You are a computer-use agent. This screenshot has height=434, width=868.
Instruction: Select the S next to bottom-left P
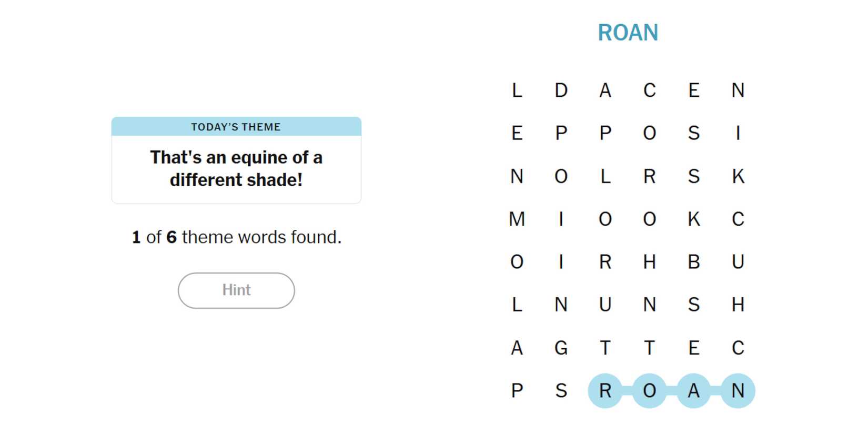[x=561, y=391]
